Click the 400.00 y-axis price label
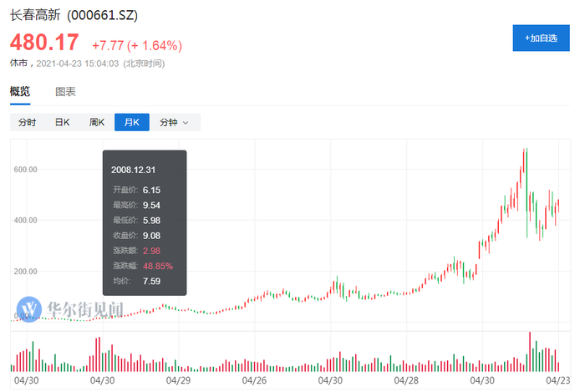The width and height of the screenshot is (585, 392). point(27,221)
